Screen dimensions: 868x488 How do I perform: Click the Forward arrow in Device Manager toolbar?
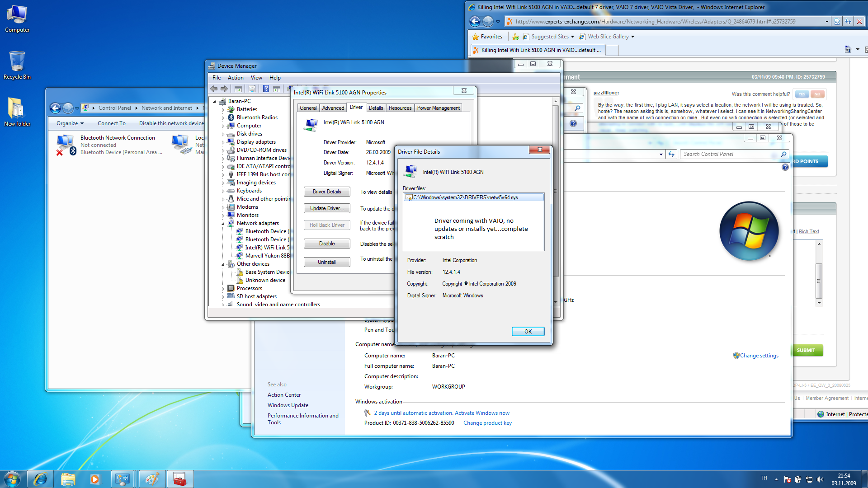224,89
